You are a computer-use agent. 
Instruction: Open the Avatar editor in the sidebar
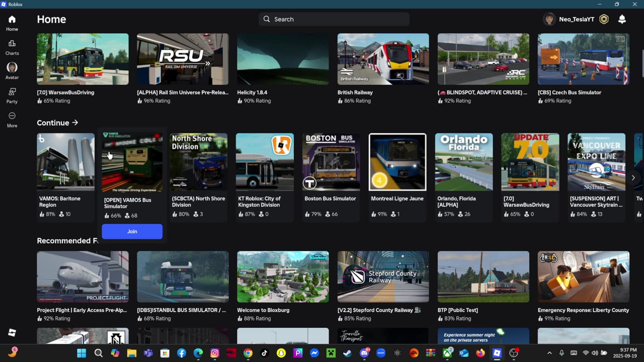coord(12,71)
